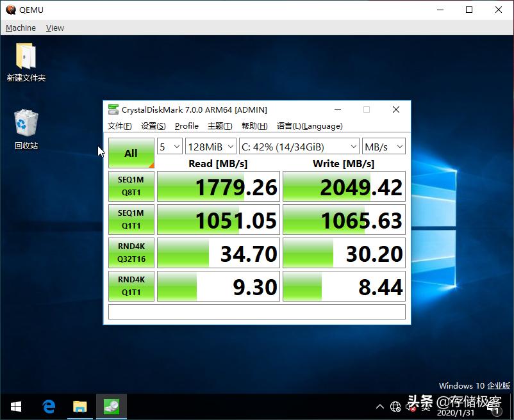Open the 语言(L)(Language) menu

pyautogui.click(x=310, y=126)
